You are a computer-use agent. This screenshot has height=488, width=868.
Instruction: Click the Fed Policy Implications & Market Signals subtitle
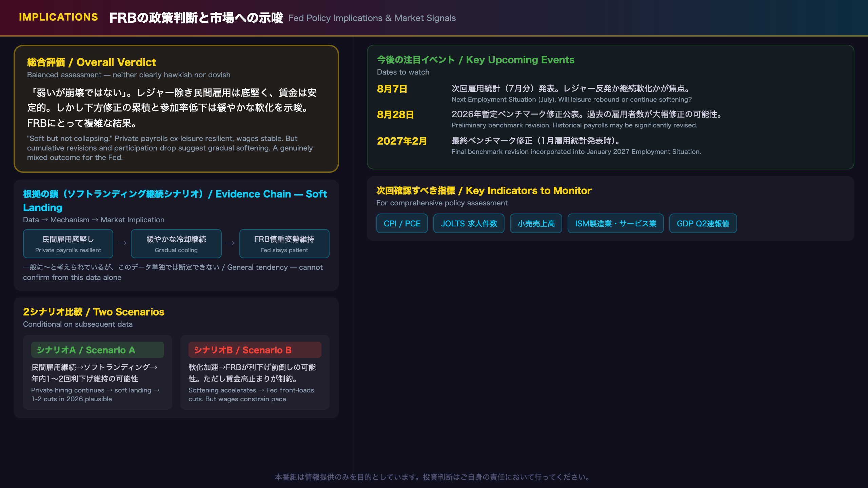pos(372,18)
